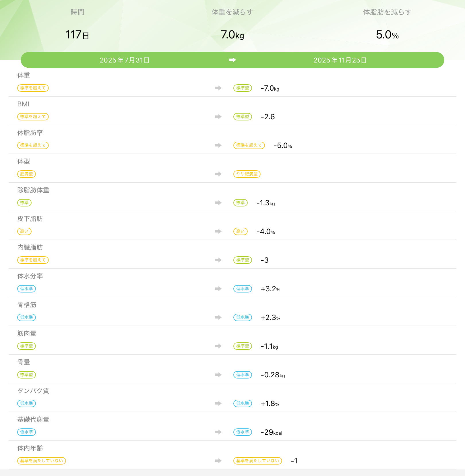Click the gray arrow in the BMI row

(x=218, y=117)
